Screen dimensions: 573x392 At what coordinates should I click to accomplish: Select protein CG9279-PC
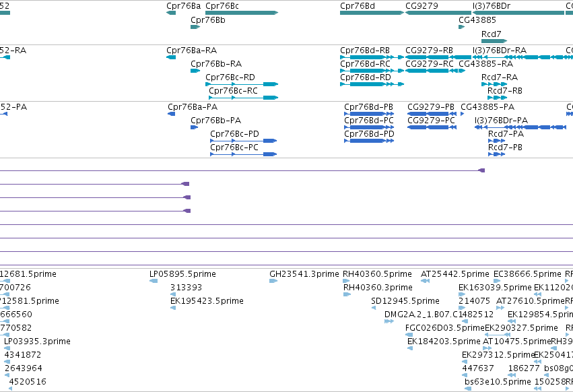pos(431,121)
